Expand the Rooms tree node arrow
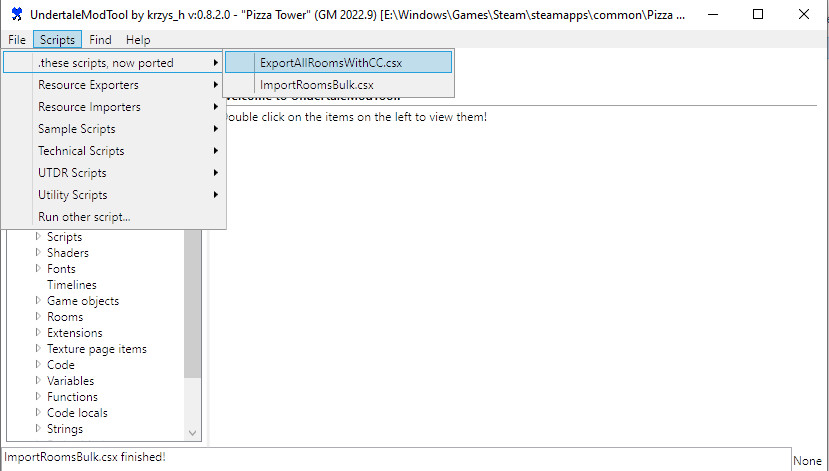The height and width of the screenshot is (471, 829). pyautogui.click(x=38, y=317)
